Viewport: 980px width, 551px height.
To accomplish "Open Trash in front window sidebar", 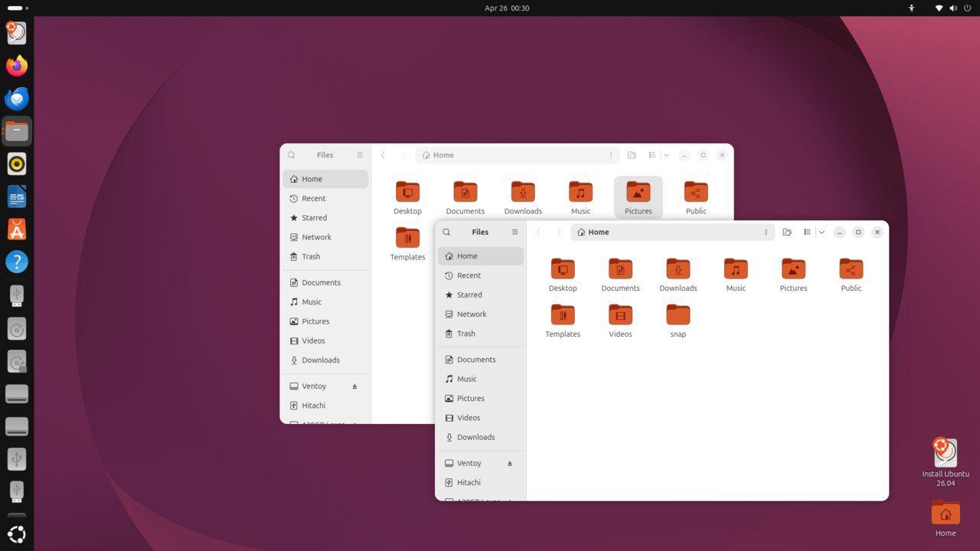I will point(481,334).
